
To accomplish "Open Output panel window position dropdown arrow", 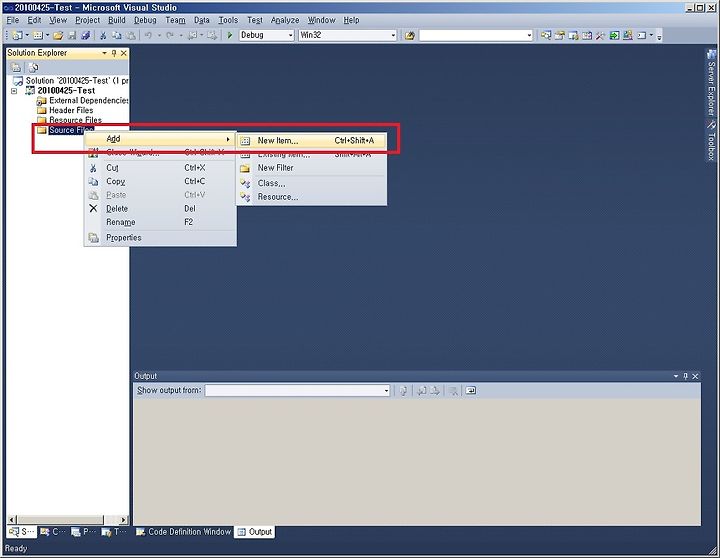I will 676,376.
